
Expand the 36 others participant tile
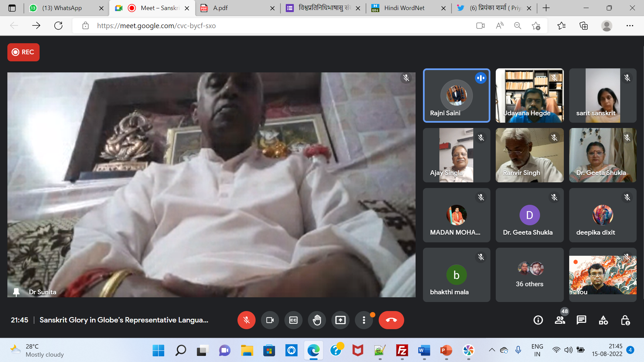pyautogui.click(x=529, y=275)
